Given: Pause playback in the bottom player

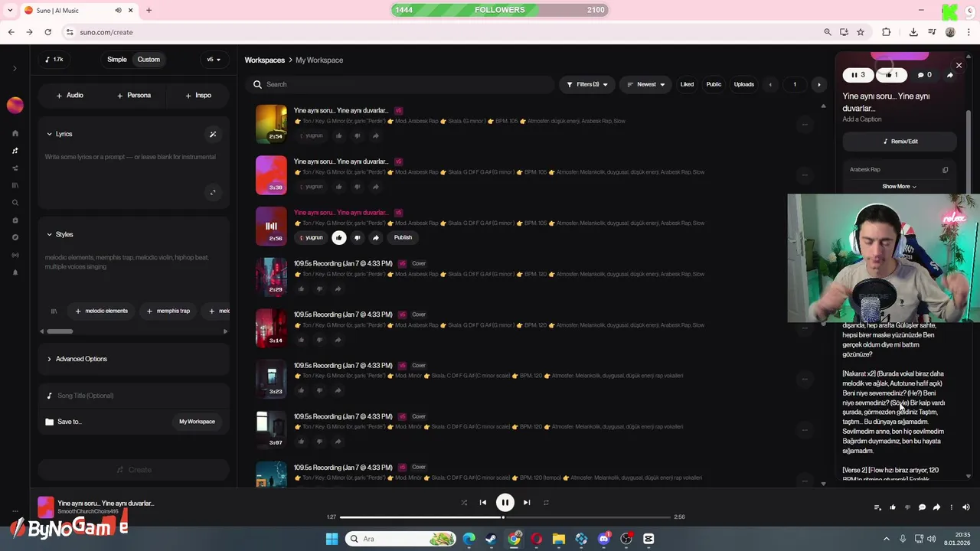Looking at the screenshot, I should [505, 503].
